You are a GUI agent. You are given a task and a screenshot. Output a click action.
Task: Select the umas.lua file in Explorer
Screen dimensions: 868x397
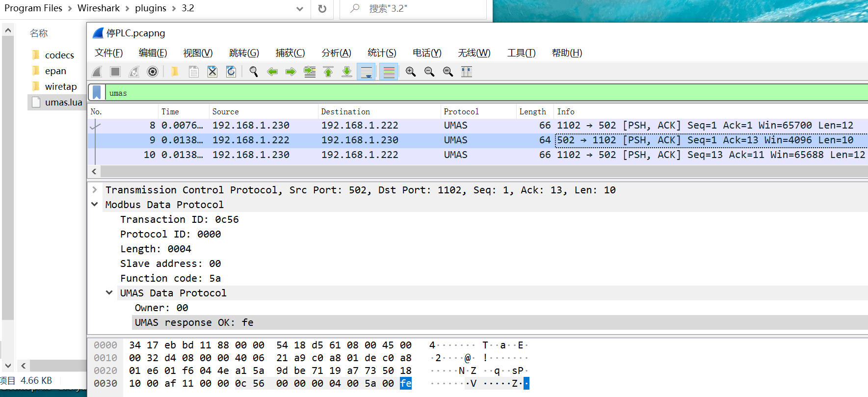click(63, 102)
